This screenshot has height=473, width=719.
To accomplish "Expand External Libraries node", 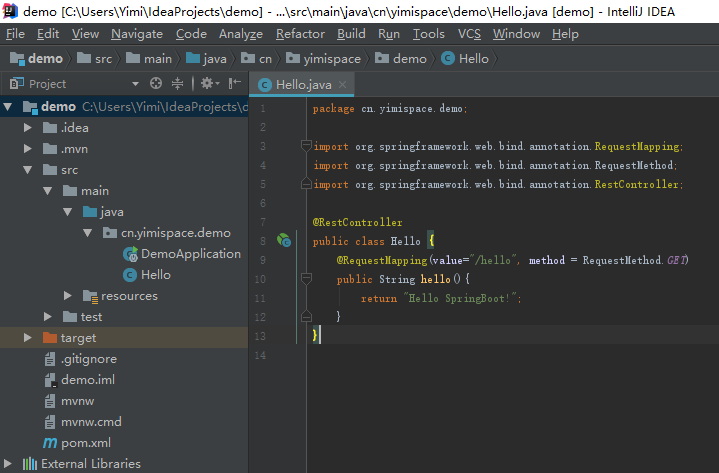I will (8, 464).
